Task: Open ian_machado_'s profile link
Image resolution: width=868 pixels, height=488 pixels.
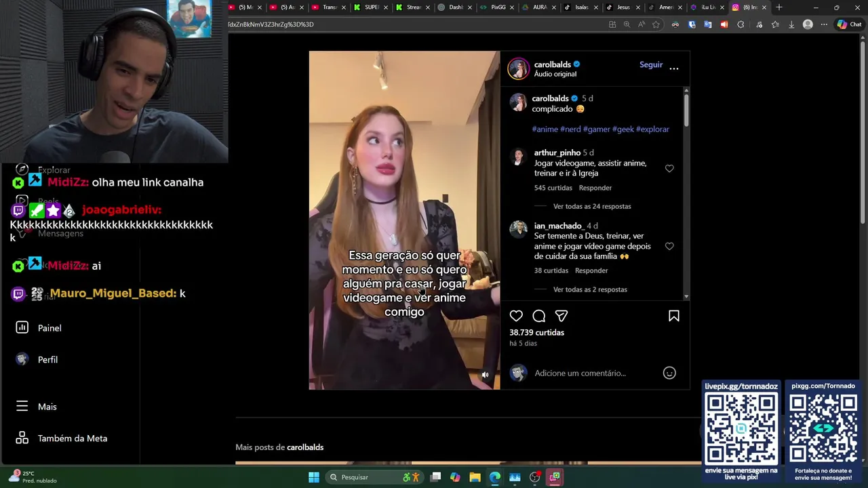Action: (x=559, y=226)
